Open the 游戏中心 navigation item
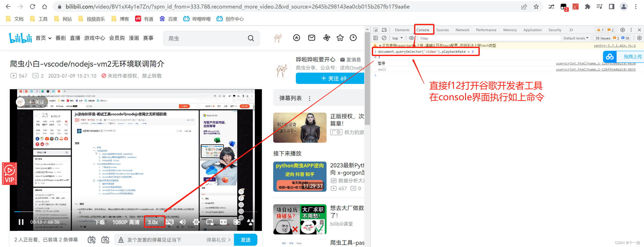 (95, 38)
